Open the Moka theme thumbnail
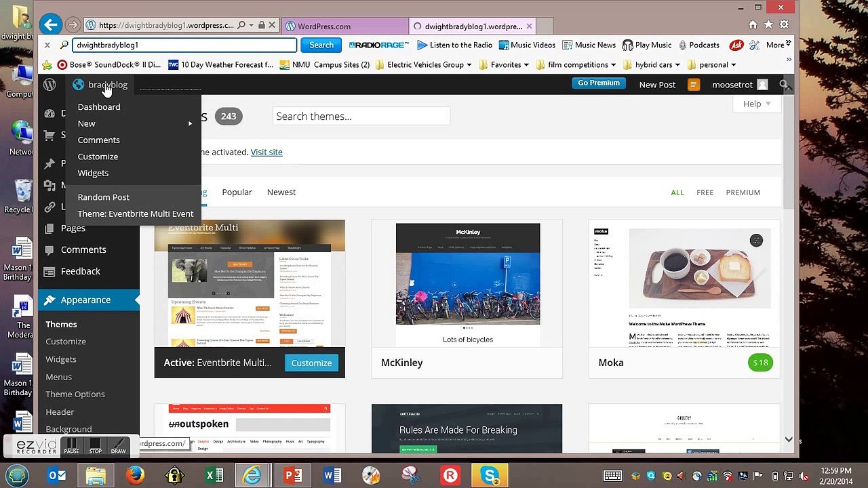 tap(684, 284)
